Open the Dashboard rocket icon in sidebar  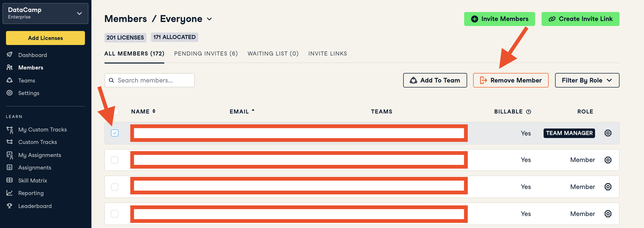pos(9,54)
